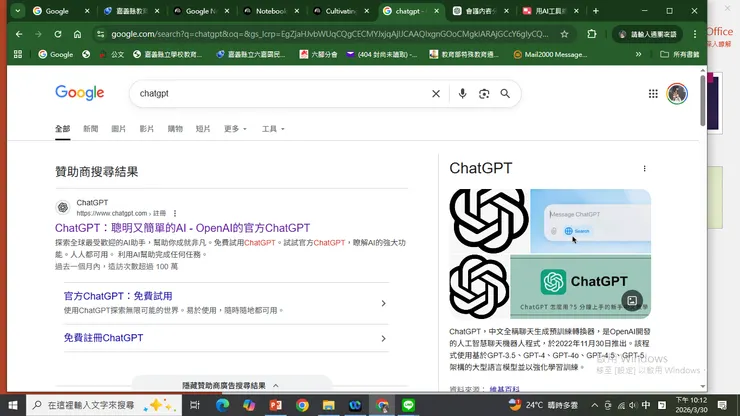Viewport: 740px width, 416px height.
Task: Switch to the 短片 tab
Action: pos(203,129)
